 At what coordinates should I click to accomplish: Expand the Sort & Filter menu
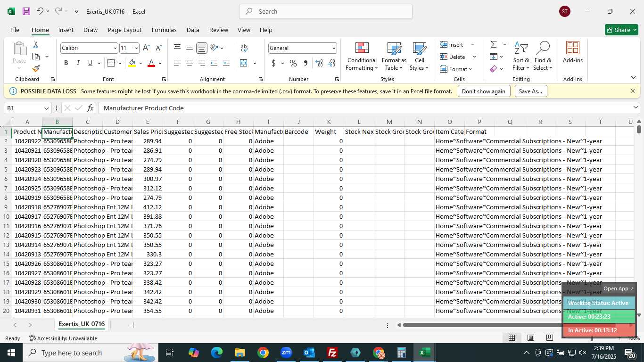point(521,56)
